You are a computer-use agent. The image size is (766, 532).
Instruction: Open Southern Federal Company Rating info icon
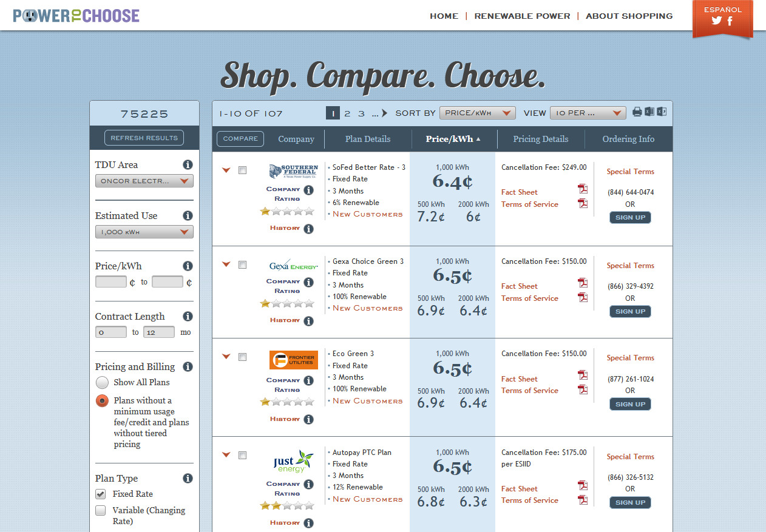tap(308, 190)
